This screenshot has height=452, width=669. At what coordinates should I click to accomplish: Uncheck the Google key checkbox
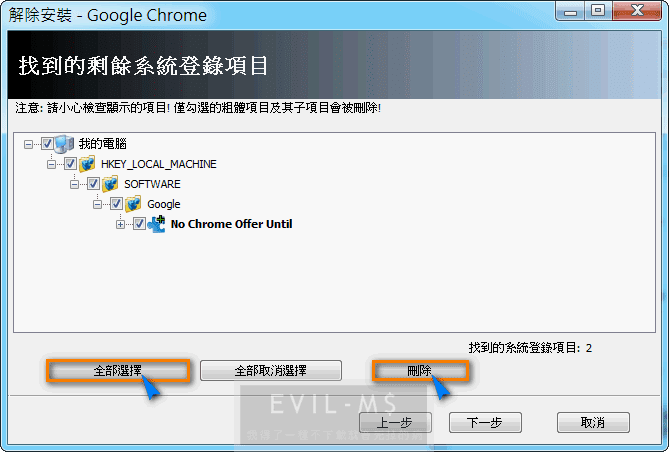pos(116,204)
